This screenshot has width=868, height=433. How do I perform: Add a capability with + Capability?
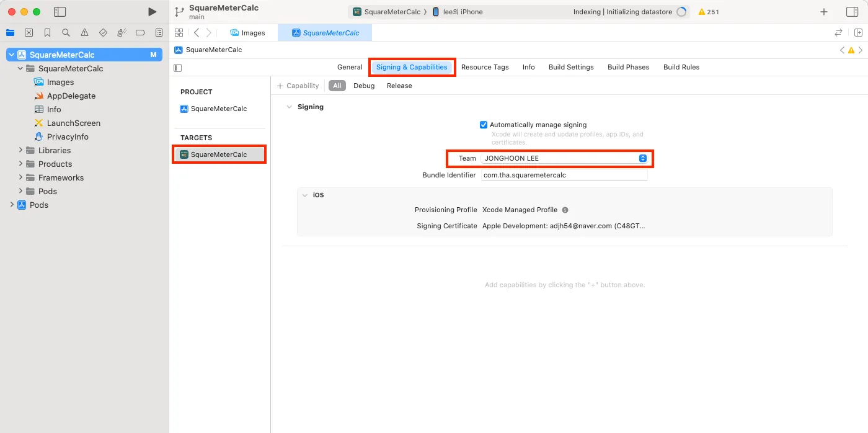click(298, 86)
